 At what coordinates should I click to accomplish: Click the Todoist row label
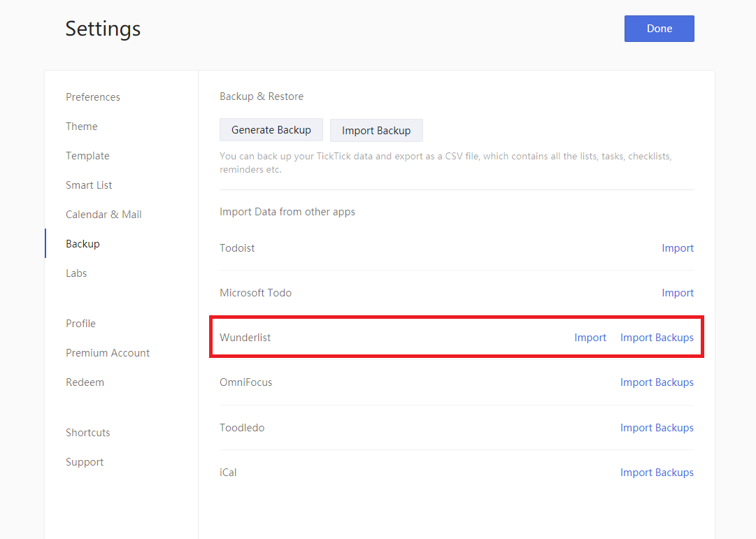(x=237, y=247)
